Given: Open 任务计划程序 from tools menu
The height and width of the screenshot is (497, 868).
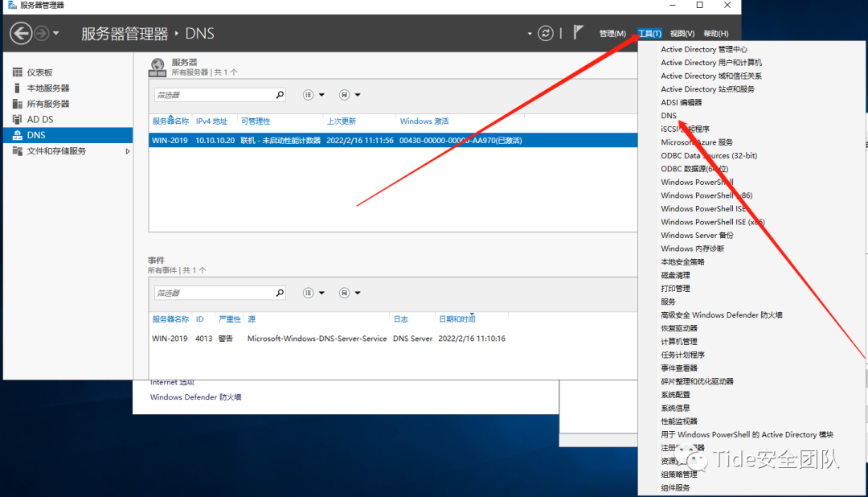Looking at the screenshot, I should pyautogui.click(x=682, y=355).
